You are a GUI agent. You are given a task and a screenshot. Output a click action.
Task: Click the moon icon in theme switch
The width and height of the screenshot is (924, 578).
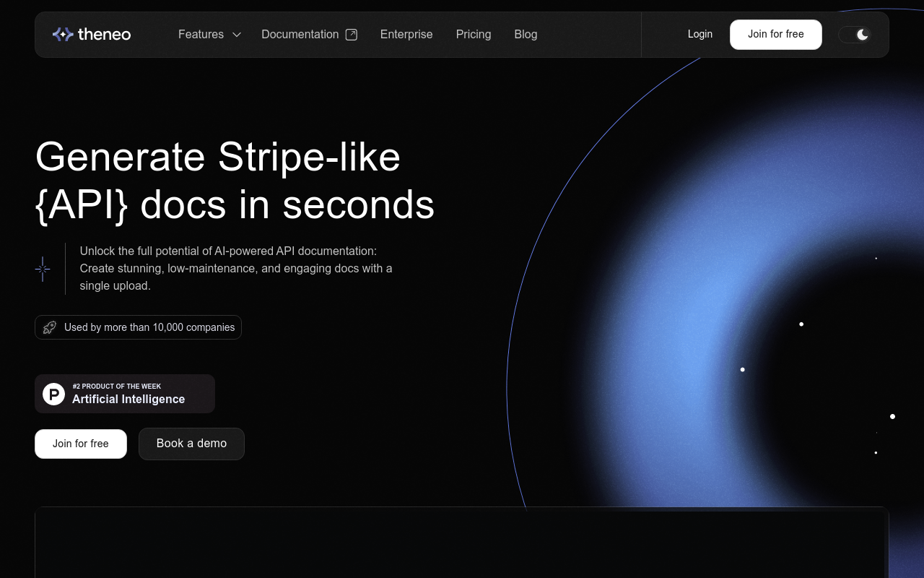[x=863, y=35]
